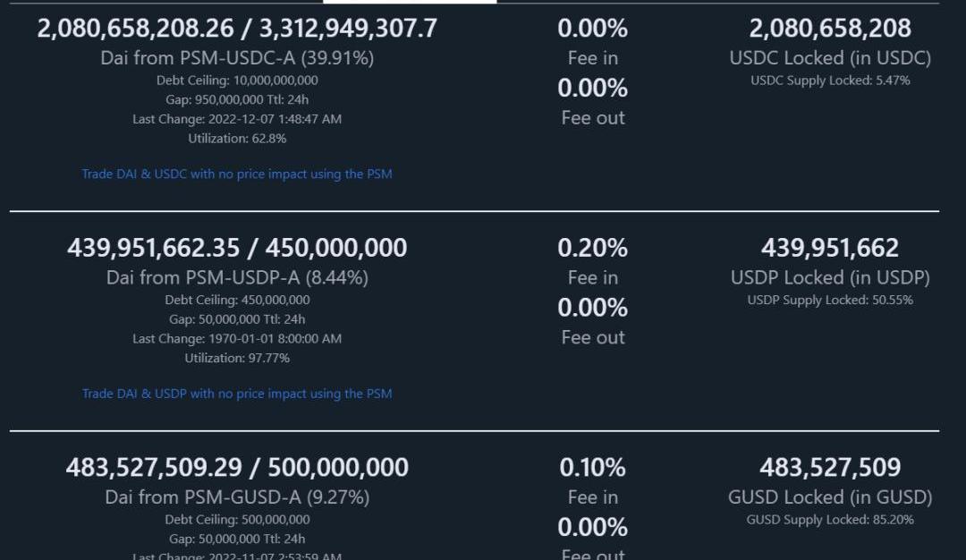The height and width of the screenshot is (560, 966).
Task: Open the Trade DAI & USDP PSM link
Action: [x=237, y=394]
